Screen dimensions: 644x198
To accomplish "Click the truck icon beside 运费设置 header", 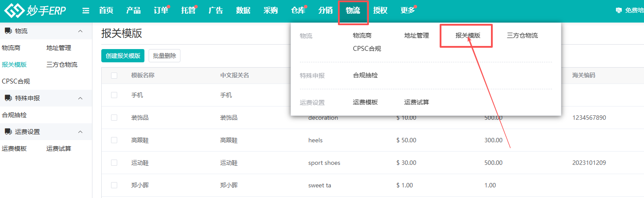I will tap(8, 132).
